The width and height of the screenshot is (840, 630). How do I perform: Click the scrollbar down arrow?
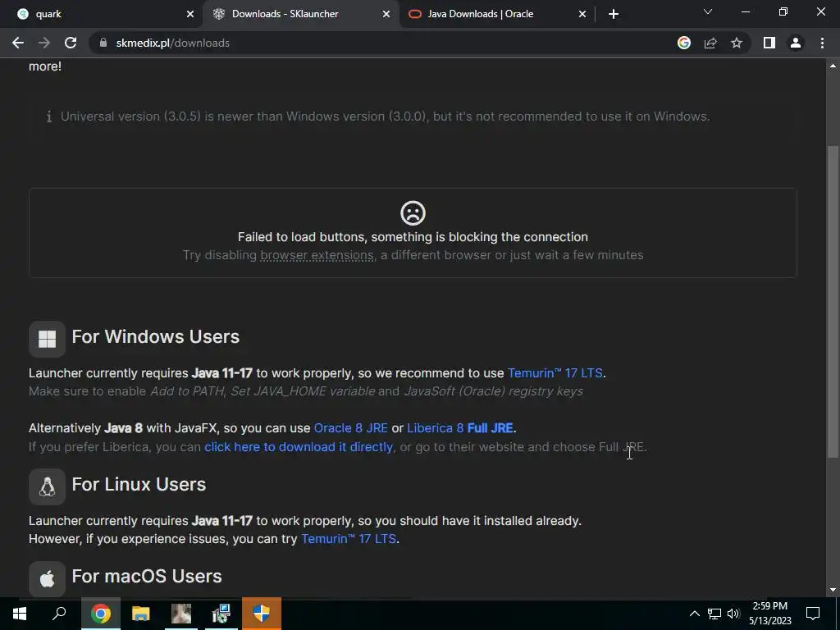[x=833, y=590]
